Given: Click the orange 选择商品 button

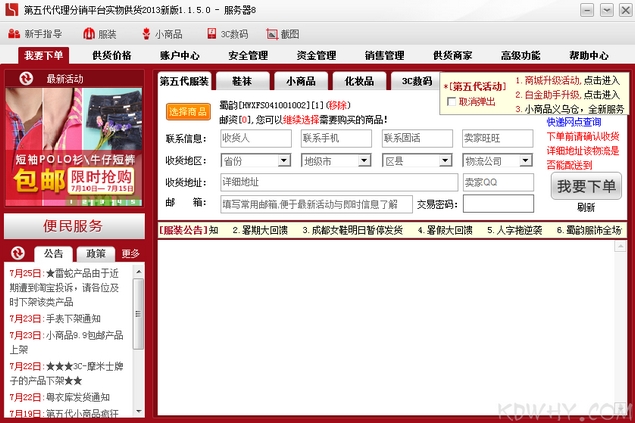Looking at the screenshot, I should click(x=188, y=111).
